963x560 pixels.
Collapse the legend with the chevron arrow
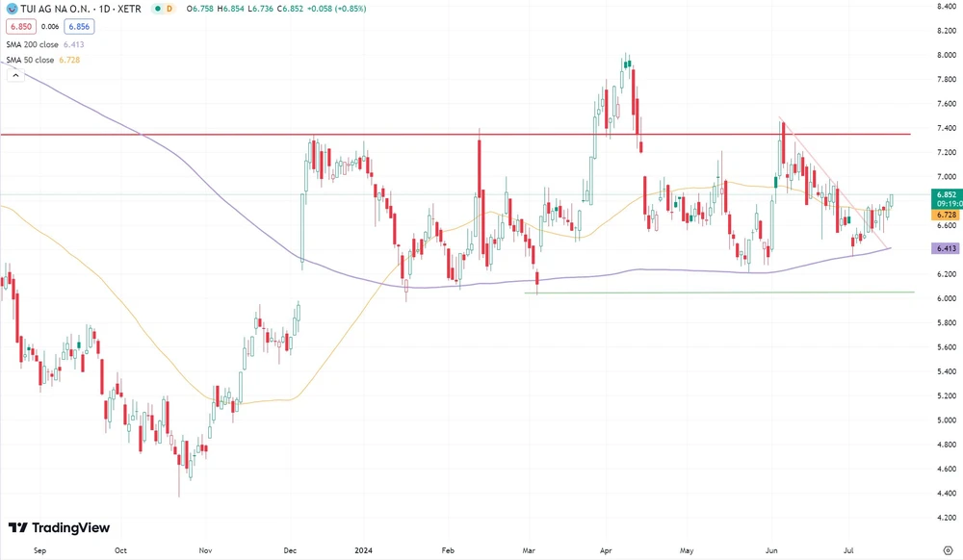(x=15, y=73)
